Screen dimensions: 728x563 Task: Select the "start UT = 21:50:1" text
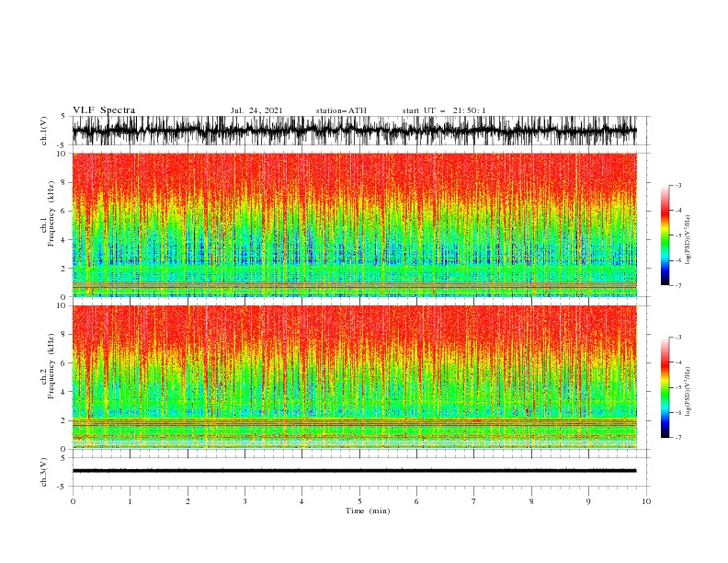click(x=444, y=110)
